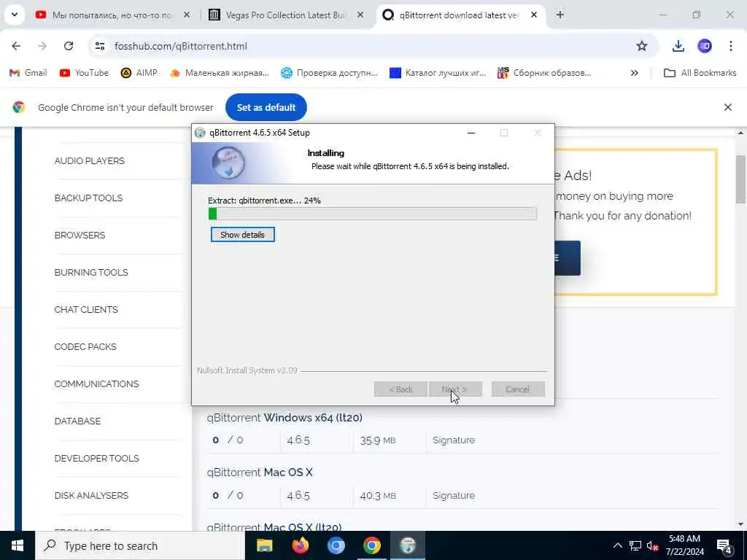Click Show details in the installer
Viewport: 747px width, 560px height.
pos(242,234)
